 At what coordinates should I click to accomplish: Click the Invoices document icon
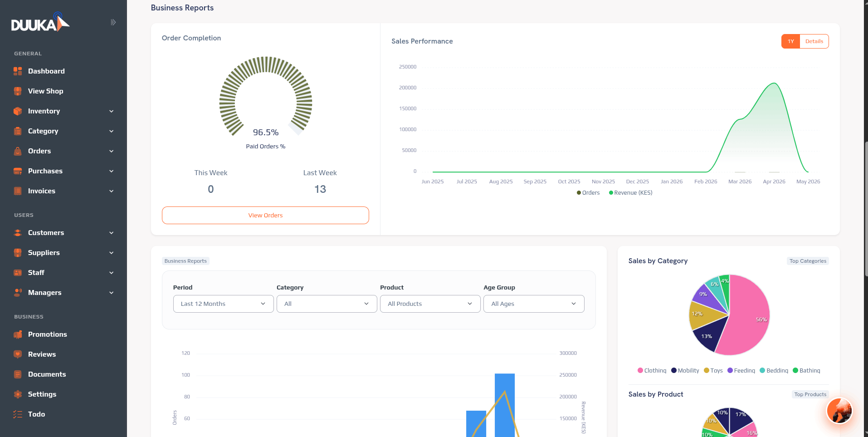(18, 191)
